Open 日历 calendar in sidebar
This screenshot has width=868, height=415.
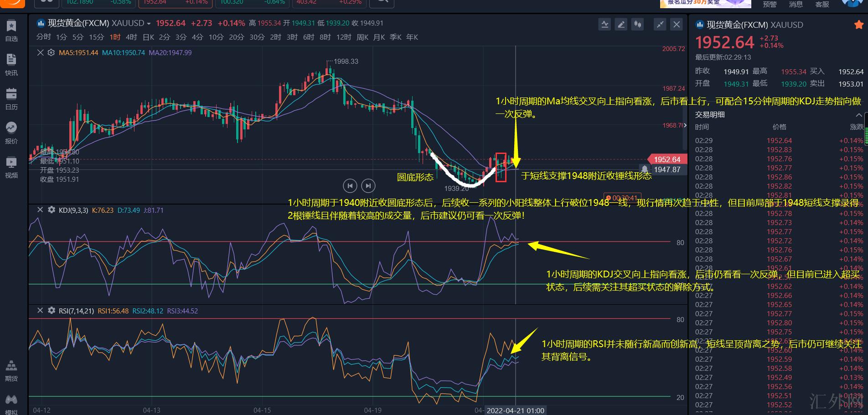11,98
